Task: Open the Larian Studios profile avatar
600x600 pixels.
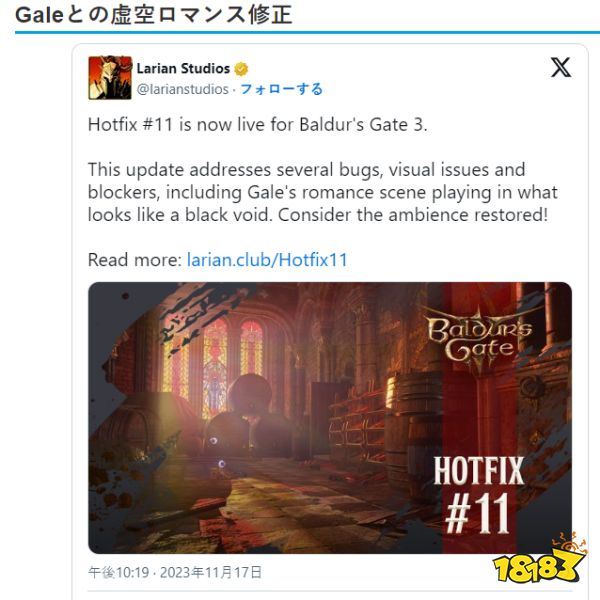Action: [110, 78]
